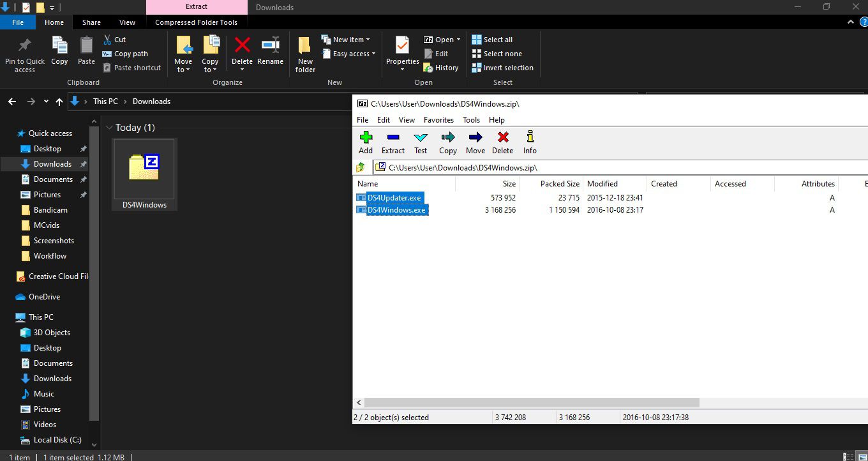Open the ribbon Delete dropdown arrow

tap(242, 70)
